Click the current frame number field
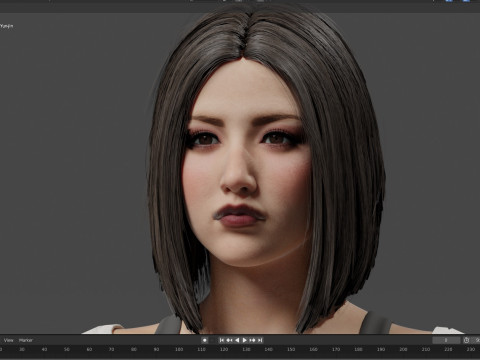Image resolution: width=480 pixels, height=360 pixels. point(446,340)
